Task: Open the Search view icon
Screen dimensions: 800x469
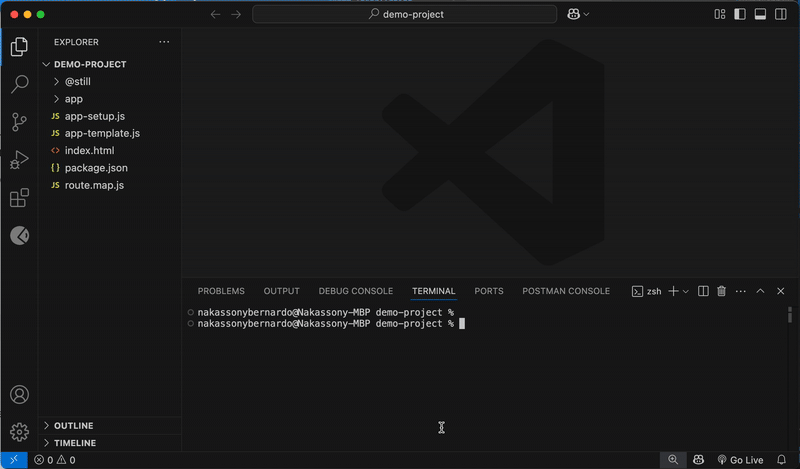Action: (x=19, y=84)
